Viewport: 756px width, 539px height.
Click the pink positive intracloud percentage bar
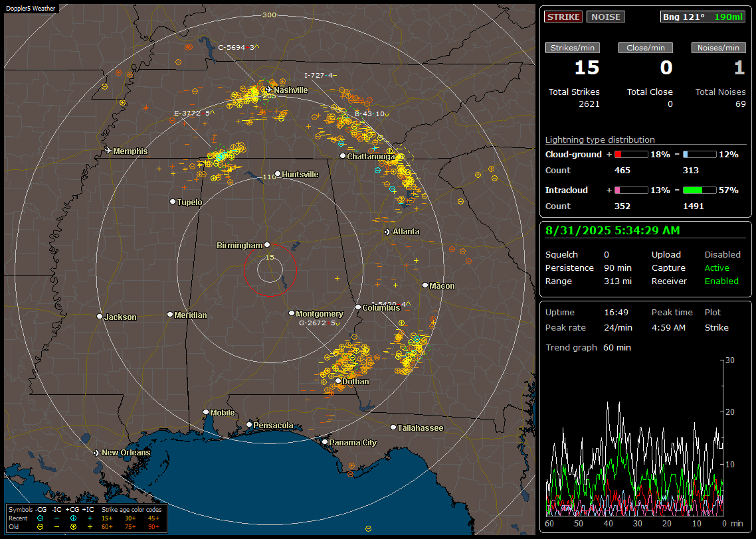[631, 191]
